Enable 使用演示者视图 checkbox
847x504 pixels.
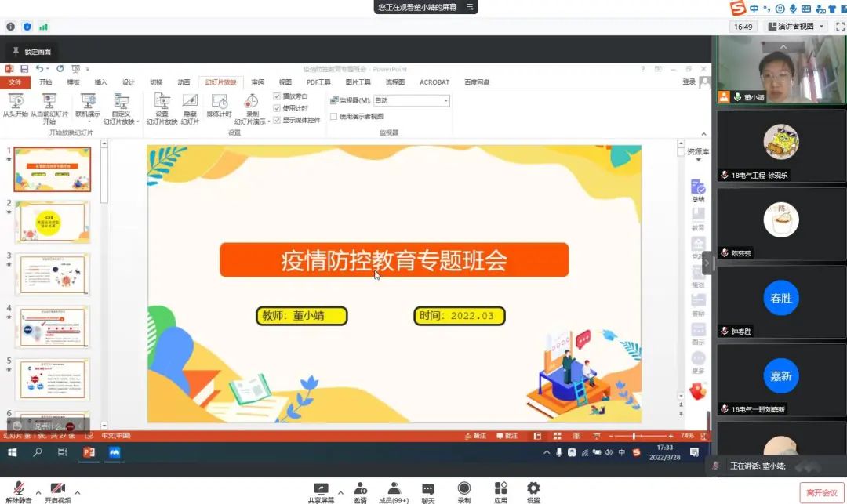tap(333, 116)
